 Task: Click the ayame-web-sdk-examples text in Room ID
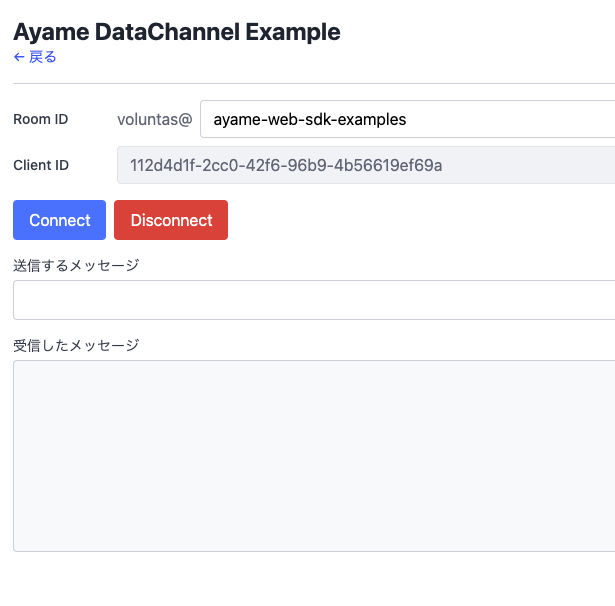[310, 119]
